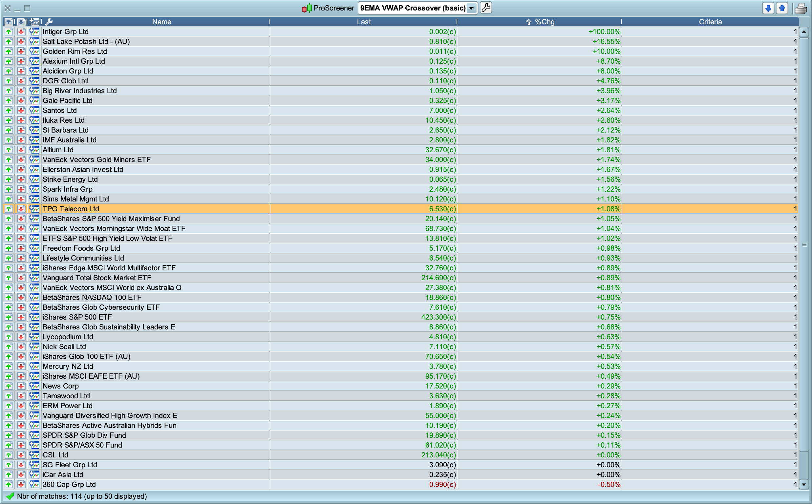This screenshot has width=812, height=504.
Task: Click the scrollbar down arrow at bottom
Action: 804,484
